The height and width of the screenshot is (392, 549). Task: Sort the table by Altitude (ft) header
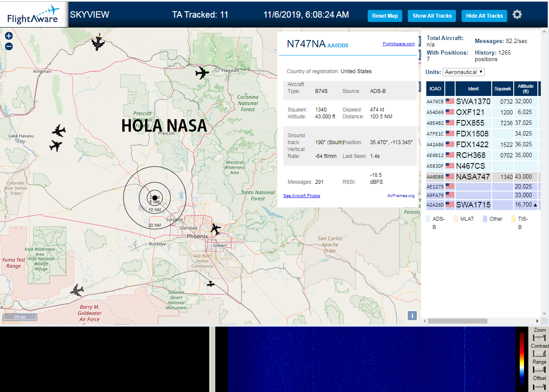click(526, 89)
